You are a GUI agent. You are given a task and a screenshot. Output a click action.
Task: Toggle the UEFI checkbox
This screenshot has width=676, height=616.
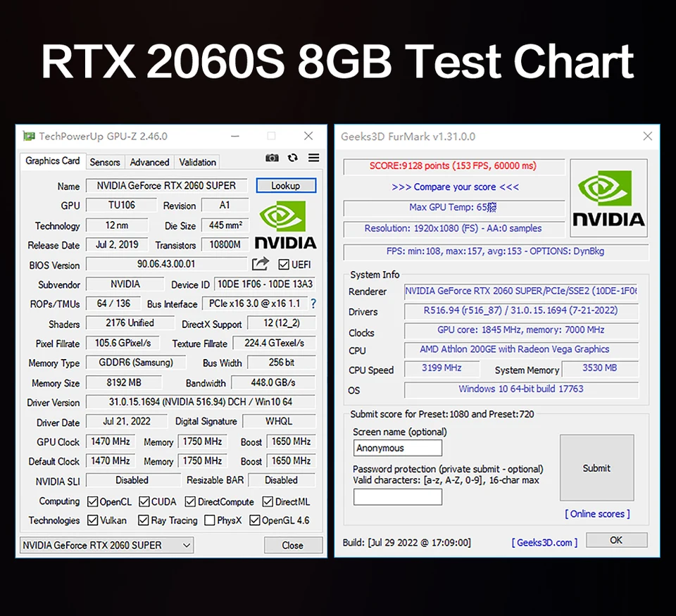click(284, 264)
